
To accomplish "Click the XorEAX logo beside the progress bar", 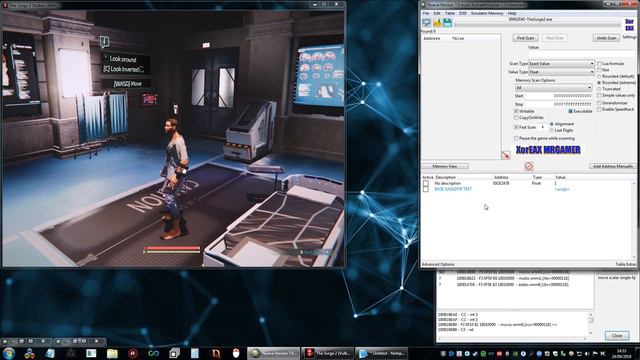I will pos(629,24).
